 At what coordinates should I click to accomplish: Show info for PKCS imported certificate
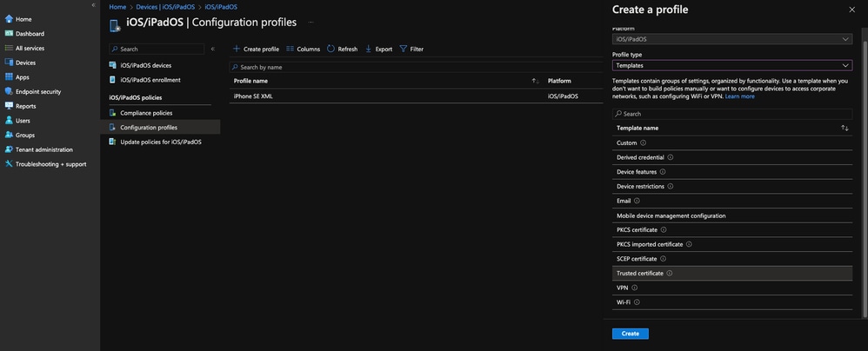tap(689, 244)
